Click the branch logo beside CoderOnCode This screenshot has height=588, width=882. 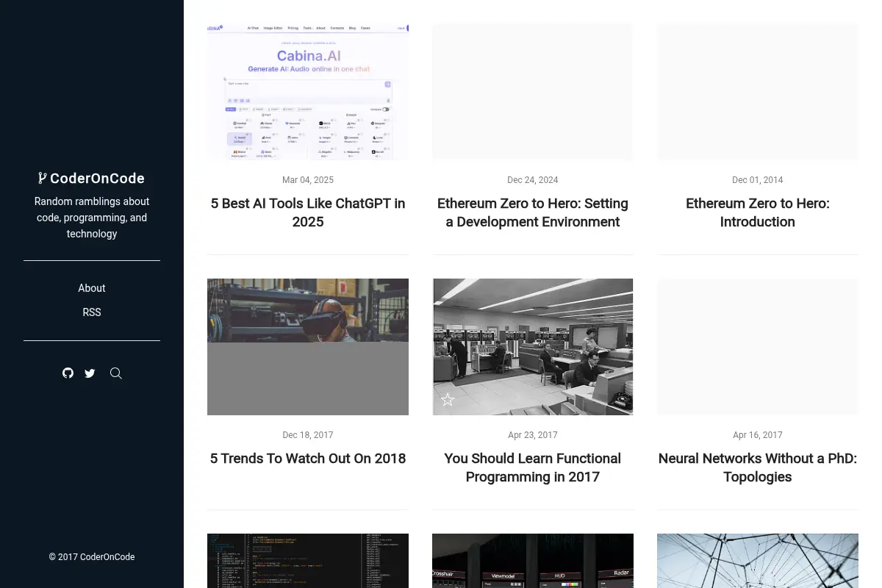(x=43, y=178)
